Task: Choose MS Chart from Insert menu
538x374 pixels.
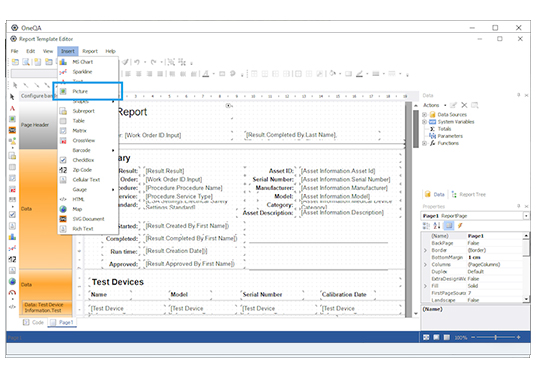Action: [x=88, y=62]
